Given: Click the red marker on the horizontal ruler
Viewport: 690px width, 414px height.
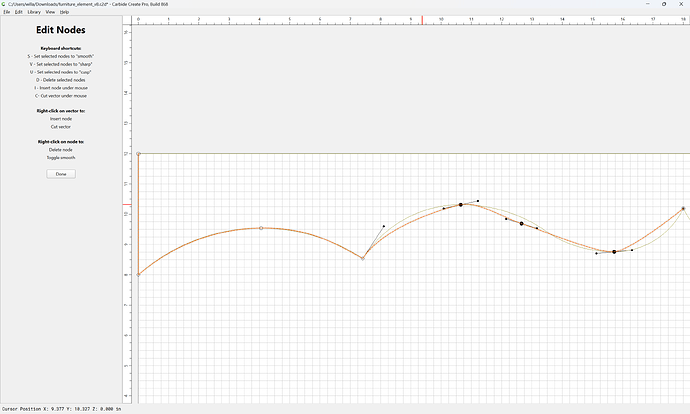Looking at the screenshot, I should [x=422, y=20].
